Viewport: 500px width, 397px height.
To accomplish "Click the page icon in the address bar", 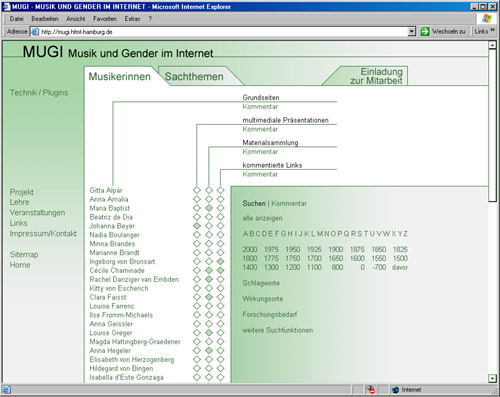I will pos(35,32).
